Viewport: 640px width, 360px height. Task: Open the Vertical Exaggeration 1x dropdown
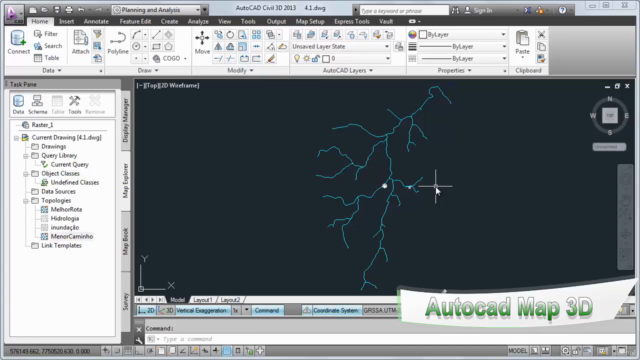coord(246,311)
